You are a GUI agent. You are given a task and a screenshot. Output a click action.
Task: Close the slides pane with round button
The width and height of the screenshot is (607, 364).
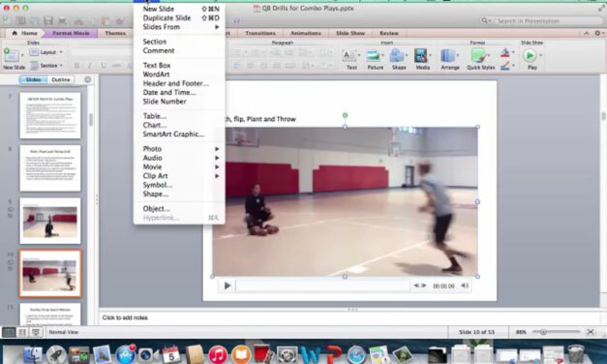coord(88,79)
